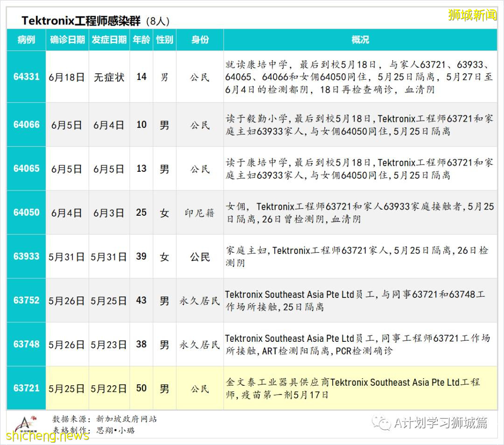504x445 pixels.
Task: Click the 印尼籍 identity cell
Action: pos(200,213)
